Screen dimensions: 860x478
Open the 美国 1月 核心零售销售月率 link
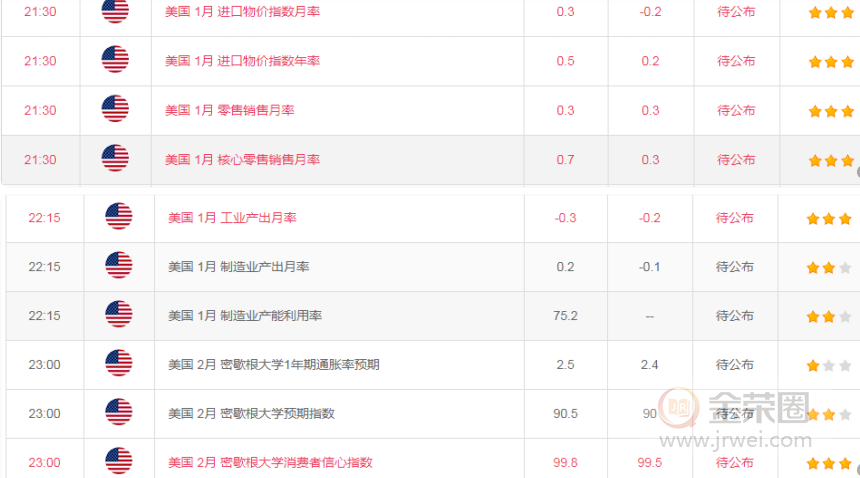pos(242,160)
